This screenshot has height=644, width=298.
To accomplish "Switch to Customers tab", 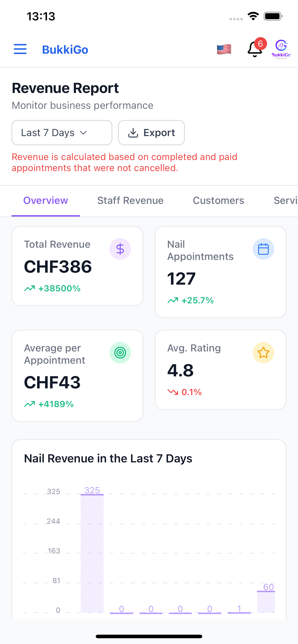I will coord(218,201).
